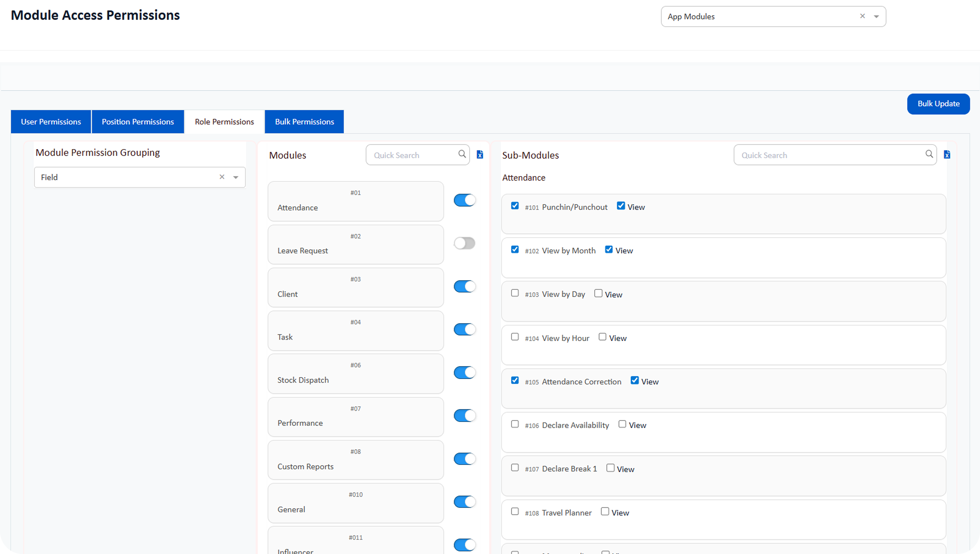
Task: Click into the Sub-Modules Quick Search field
Action: [x=829, y=155]
